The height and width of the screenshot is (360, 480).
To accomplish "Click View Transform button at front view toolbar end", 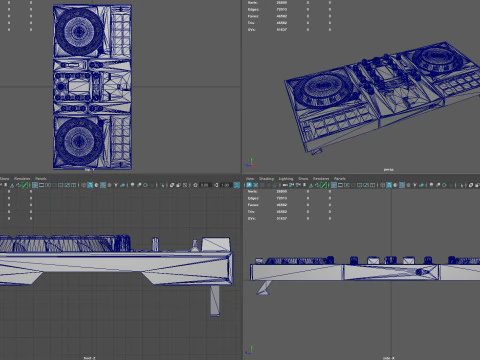I will [237, 185].
